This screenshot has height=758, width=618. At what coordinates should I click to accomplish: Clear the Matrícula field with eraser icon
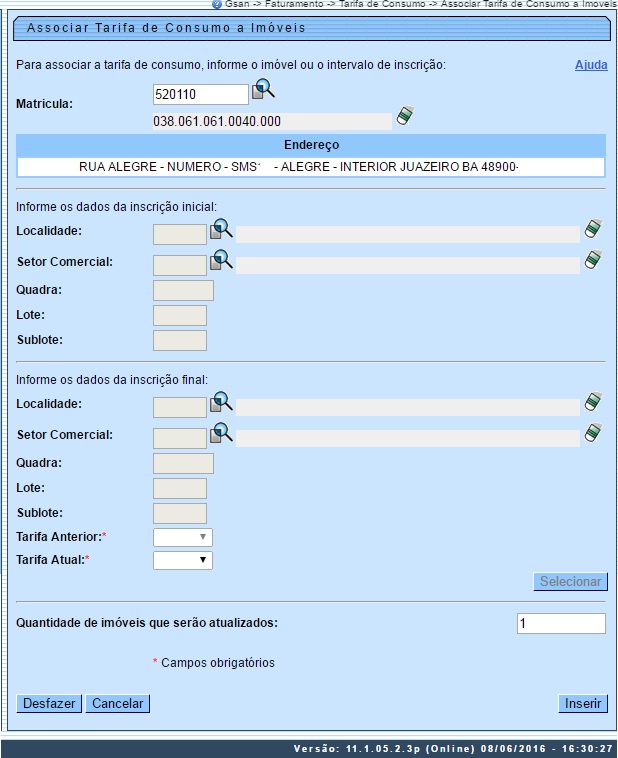pos(404,117)
